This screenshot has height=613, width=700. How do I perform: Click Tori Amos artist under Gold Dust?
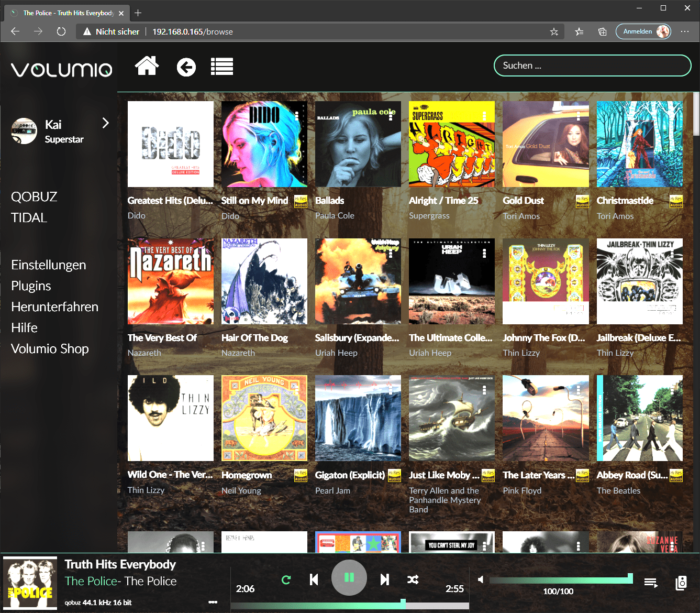pyautogui.click(x=521, y=216)
